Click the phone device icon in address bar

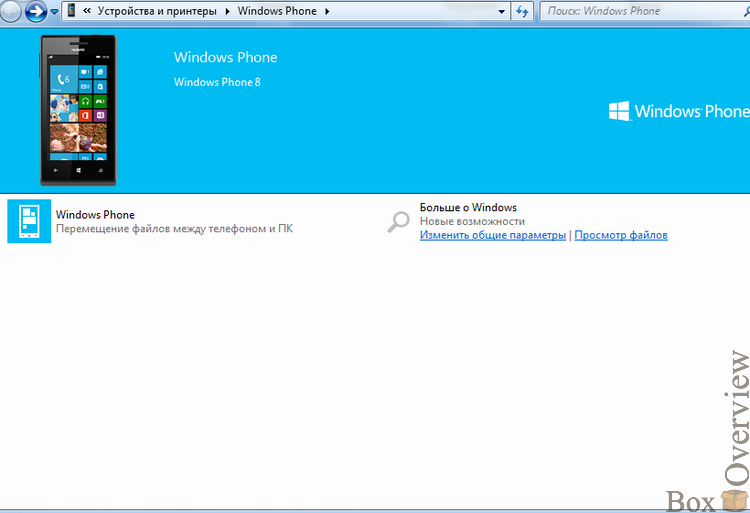71,11
